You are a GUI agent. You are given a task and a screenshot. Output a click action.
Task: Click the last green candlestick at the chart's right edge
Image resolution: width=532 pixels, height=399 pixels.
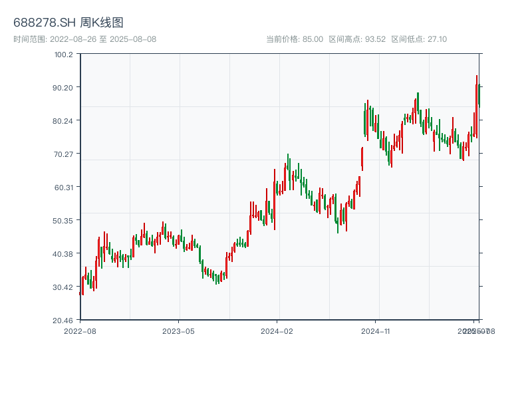479,95
